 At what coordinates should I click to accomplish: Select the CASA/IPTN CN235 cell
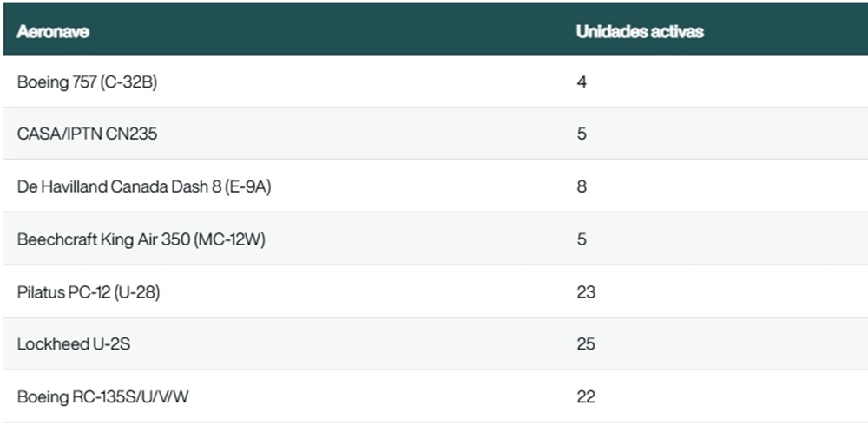coord(87,134)
